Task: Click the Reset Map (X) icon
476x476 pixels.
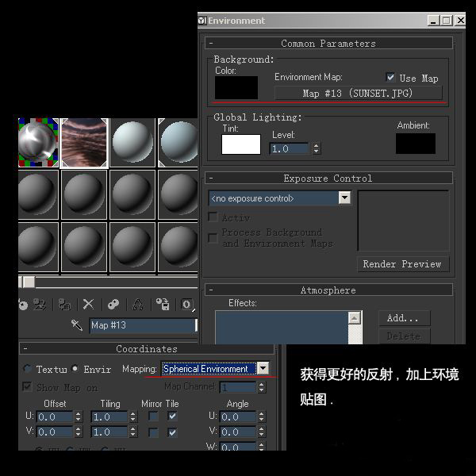Action: [89, 305]
